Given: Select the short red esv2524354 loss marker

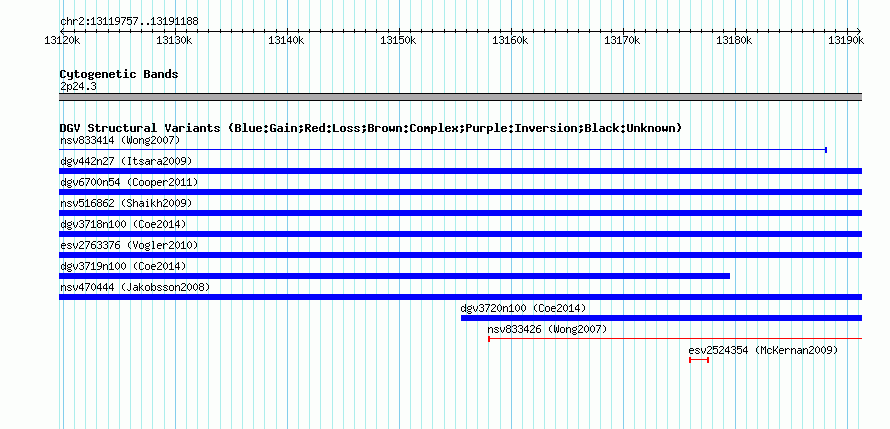Looking at the screenshot, I should click(x=699, y=360).
